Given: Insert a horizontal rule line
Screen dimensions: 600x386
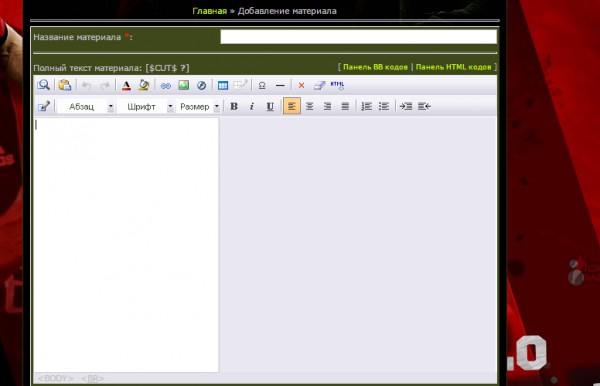Looking at the screenshot, I should (x=280, y=86).
